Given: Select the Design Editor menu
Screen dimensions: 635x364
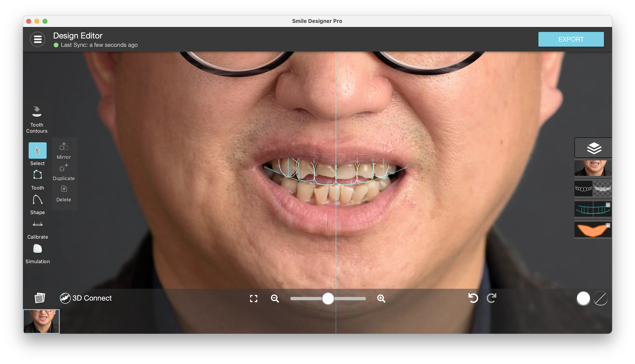Looking at the screenshot, I should [x=37, y=39].
